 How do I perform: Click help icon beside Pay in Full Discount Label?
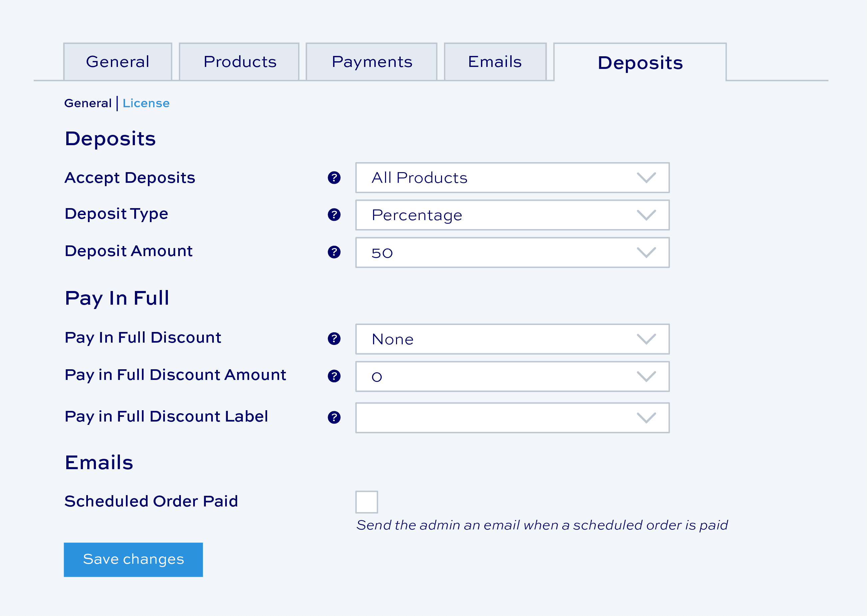tap(334, 417)
